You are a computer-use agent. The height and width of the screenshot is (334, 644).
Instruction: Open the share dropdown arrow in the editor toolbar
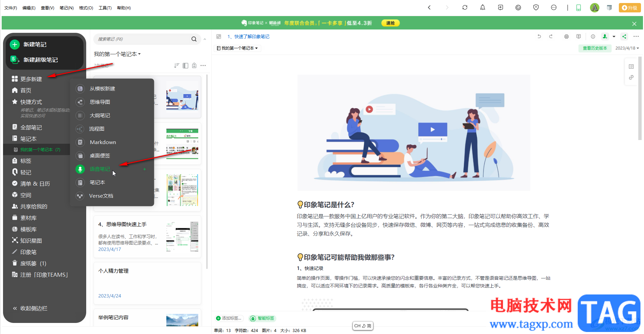(614, 37)
